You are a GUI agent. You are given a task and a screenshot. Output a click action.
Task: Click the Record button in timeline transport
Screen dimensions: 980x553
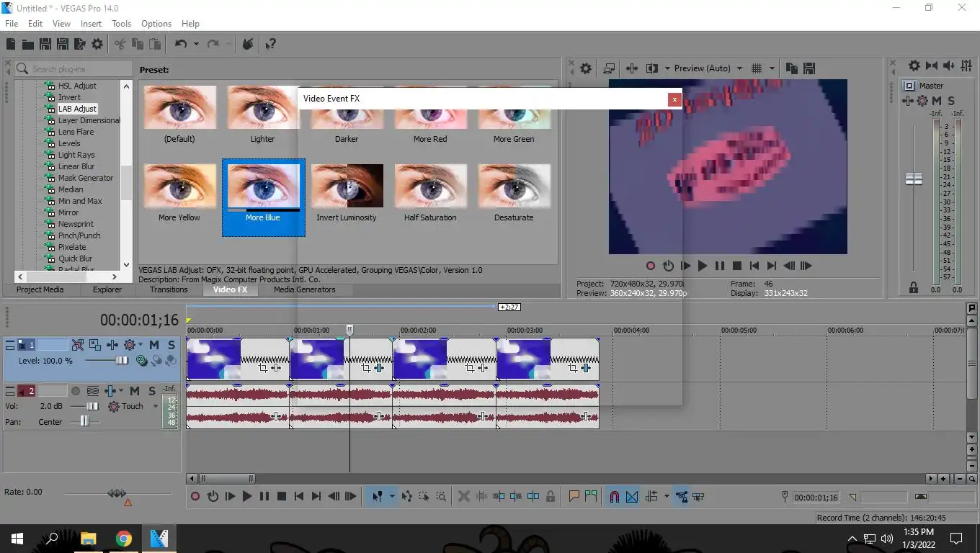[195, 497]
